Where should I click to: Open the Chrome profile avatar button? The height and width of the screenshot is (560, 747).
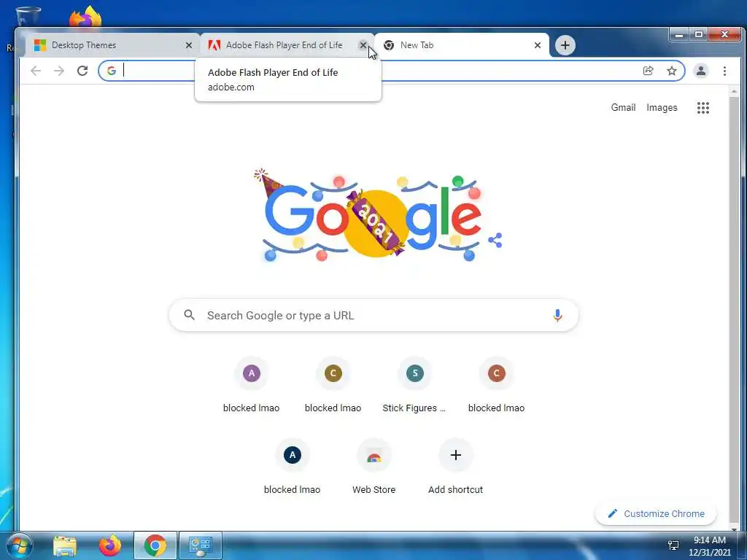point(701,71)
